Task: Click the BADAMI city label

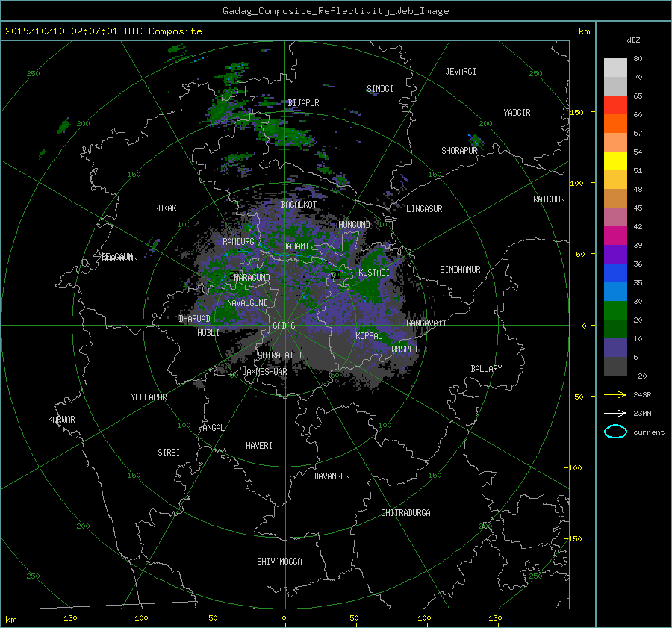Action: [296, 246]
